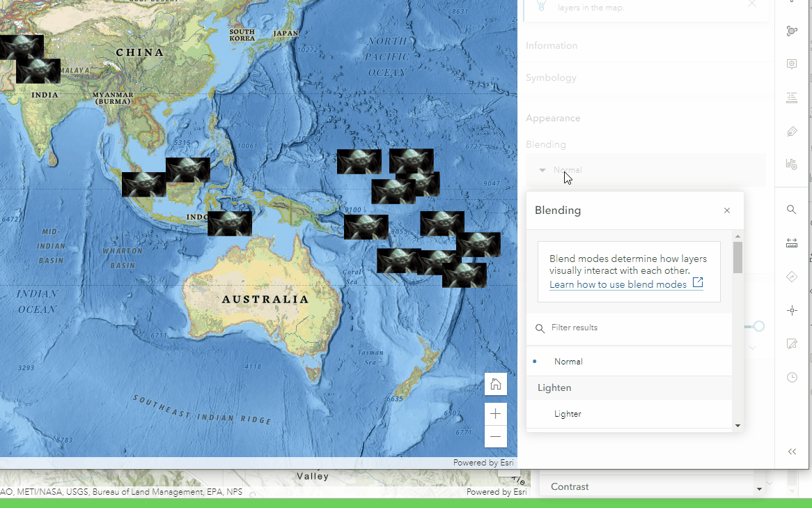Click the magnifier icon beside Filter results

[540, 328]
